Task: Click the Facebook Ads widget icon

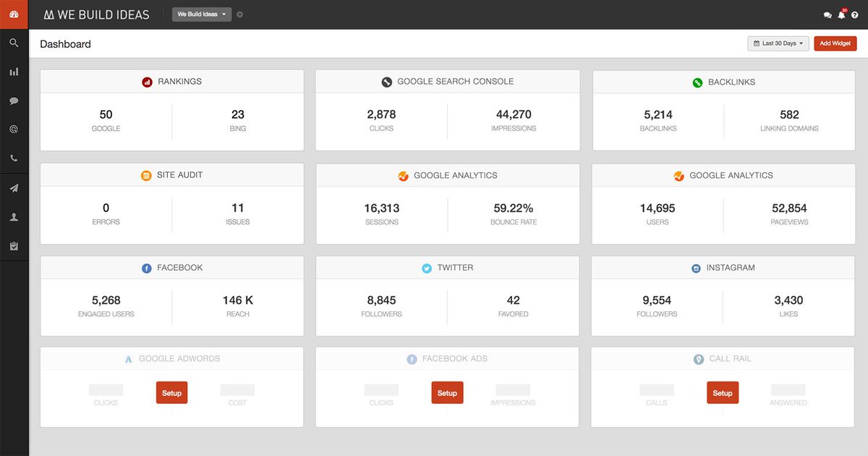Action: coord(412,359)
